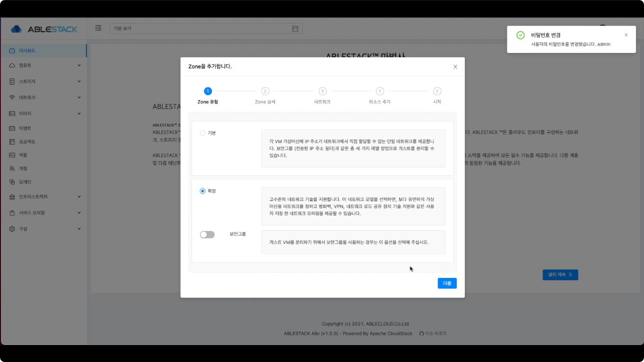
Task: Click step 5 시작
Action: click(x=437, y=95)
